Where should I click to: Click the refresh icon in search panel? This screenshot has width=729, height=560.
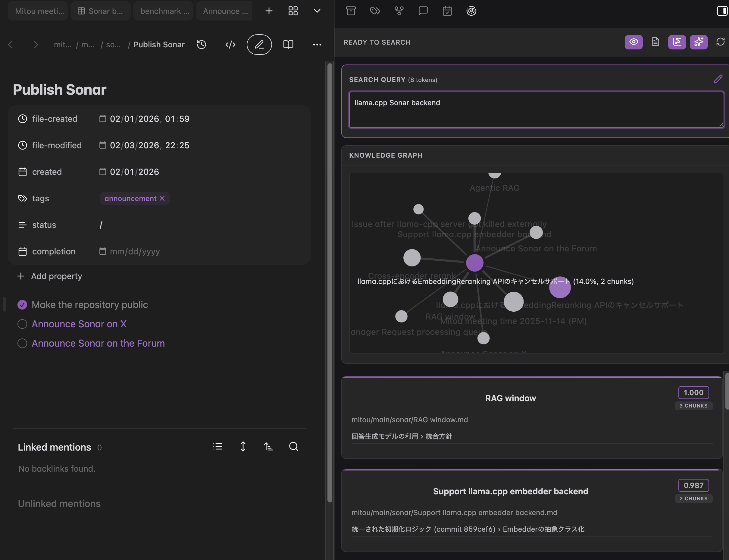point(720,42)
